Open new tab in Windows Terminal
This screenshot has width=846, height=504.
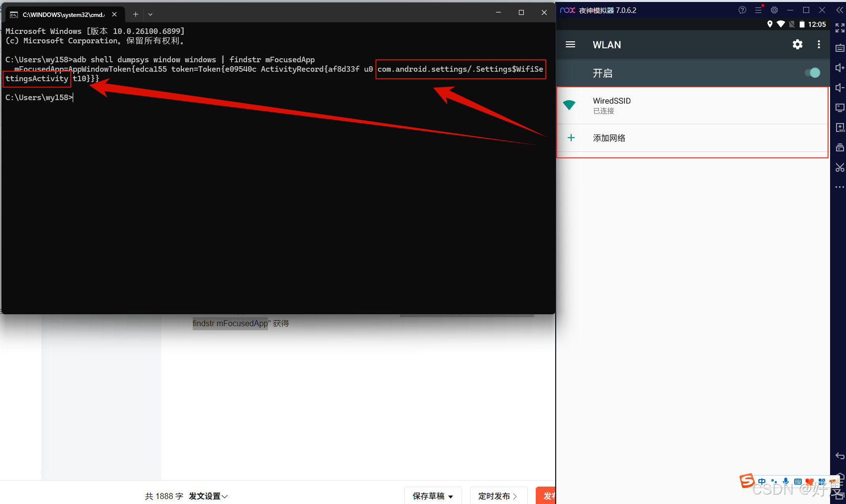click(x=135, y=14)
